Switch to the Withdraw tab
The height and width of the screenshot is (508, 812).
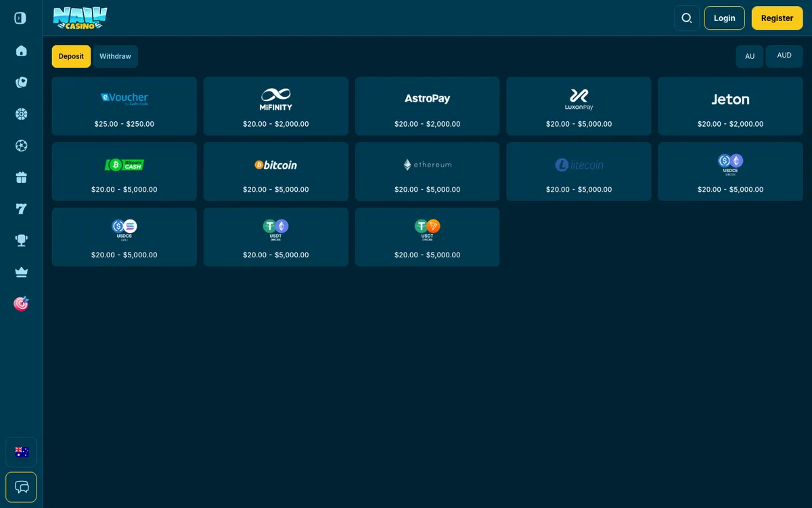[x=115, y=56]
